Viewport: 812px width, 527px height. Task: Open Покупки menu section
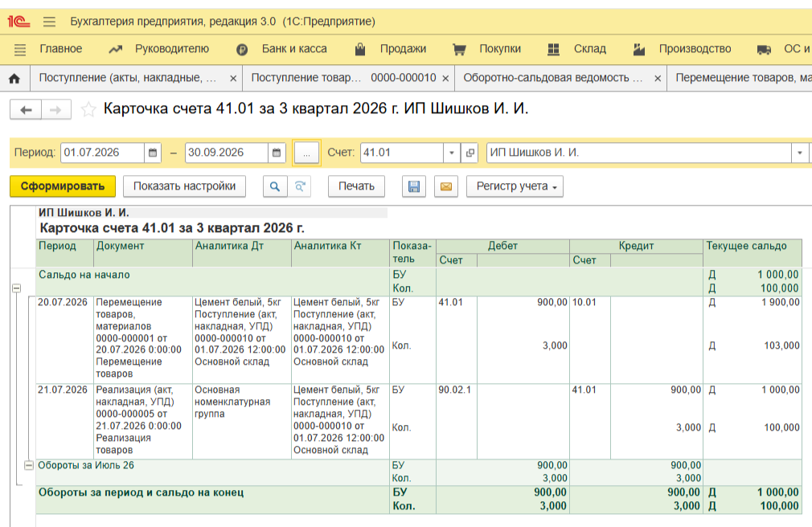[x=500, y=49]
